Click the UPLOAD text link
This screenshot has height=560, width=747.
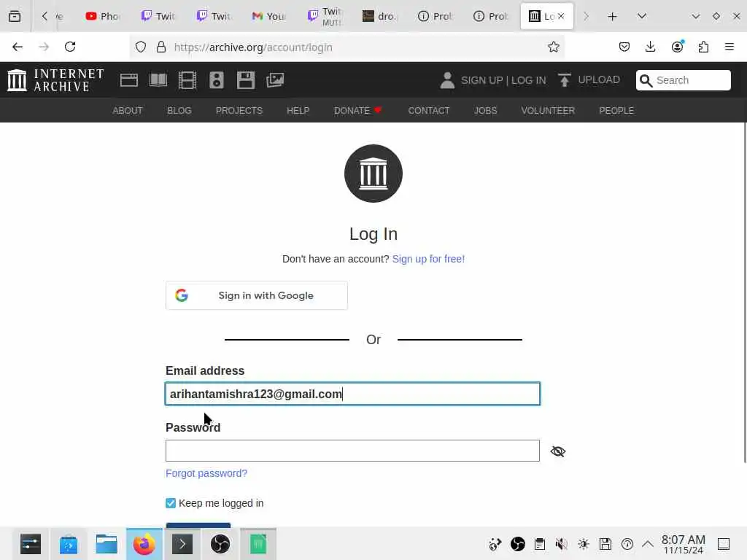pyautogui.click(x=599, y=79)
